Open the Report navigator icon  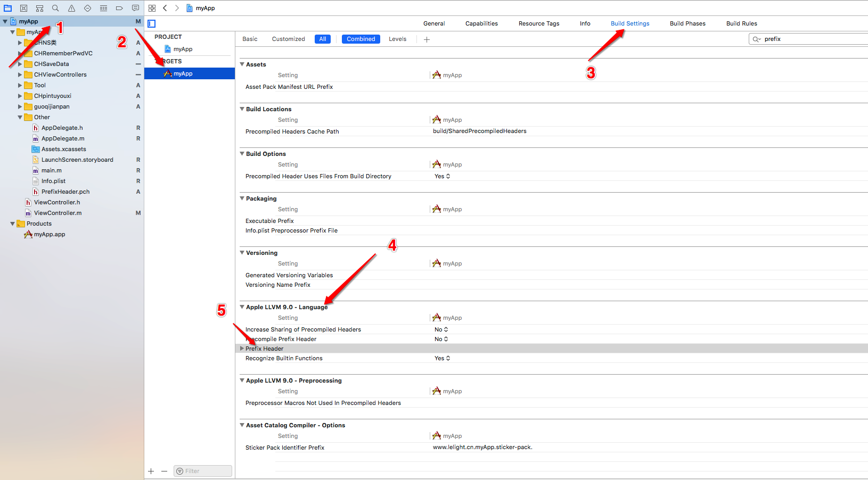tap(136, 8)
